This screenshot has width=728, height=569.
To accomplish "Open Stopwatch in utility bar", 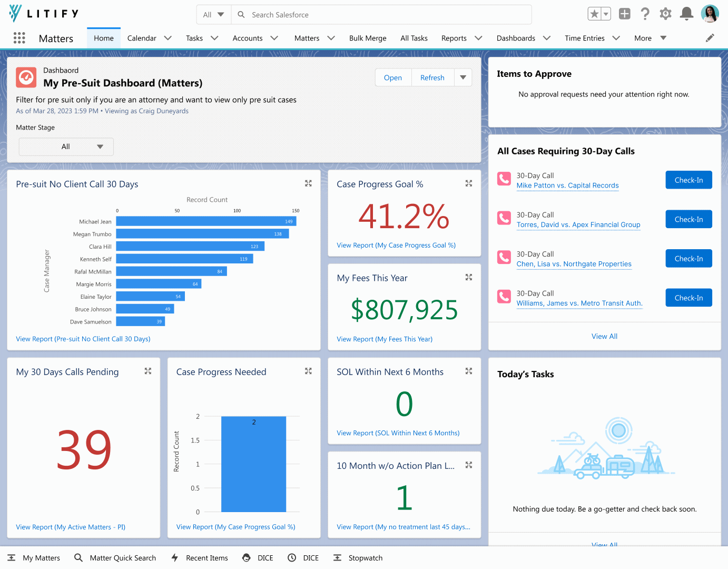I will (x=358, y=558).
